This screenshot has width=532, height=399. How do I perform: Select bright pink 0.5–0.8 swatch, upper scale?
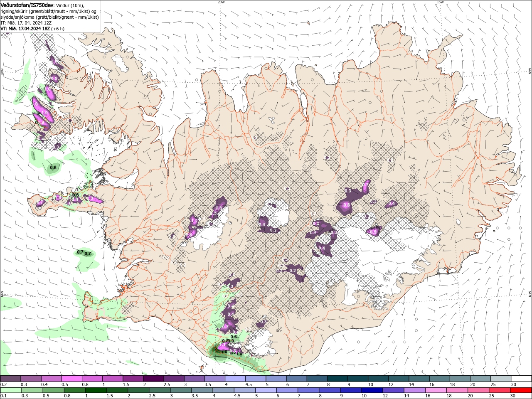(71, 379)
